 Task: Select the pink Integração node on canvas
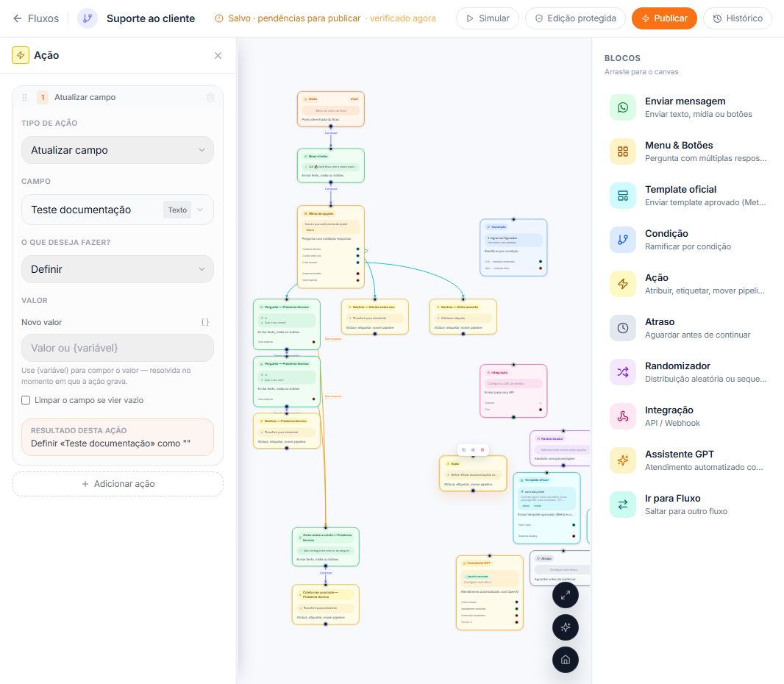(x=513, y=391)
